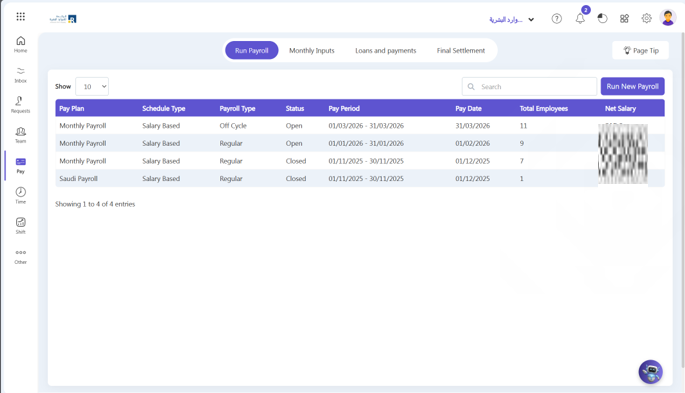Open the Inbox sidebar icon
This screenshot has width=685, height=393.
pos(21,75)
